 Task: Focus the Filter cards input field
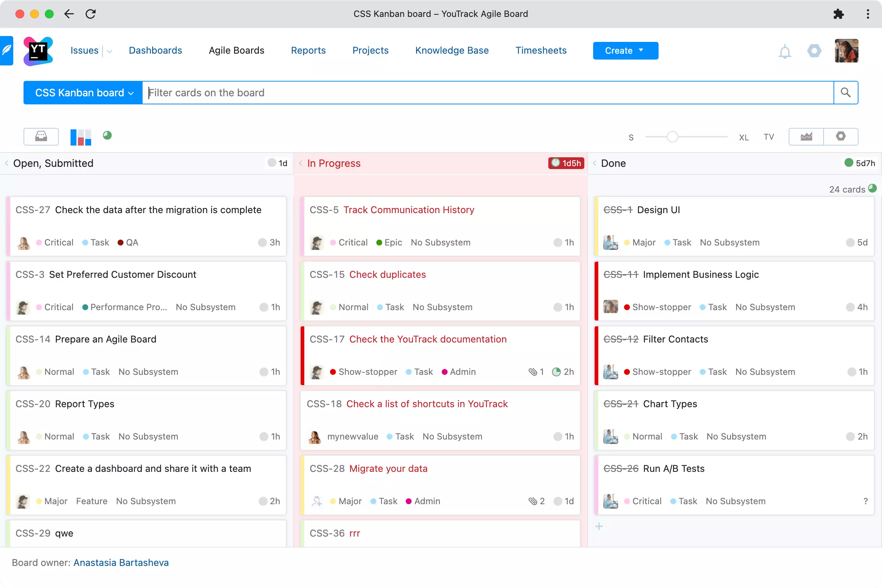[488, 93]
